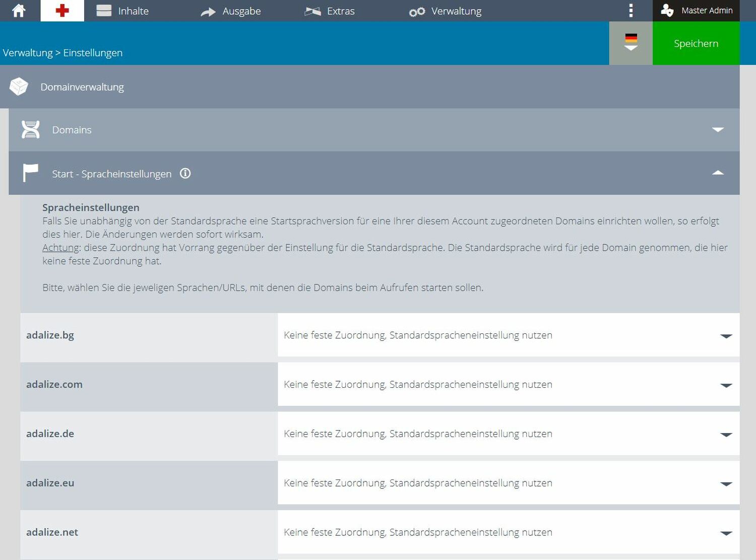756x560 pixels.
Task: Click the Ausgabe arrow icon
Action: (x=208, y=12)
